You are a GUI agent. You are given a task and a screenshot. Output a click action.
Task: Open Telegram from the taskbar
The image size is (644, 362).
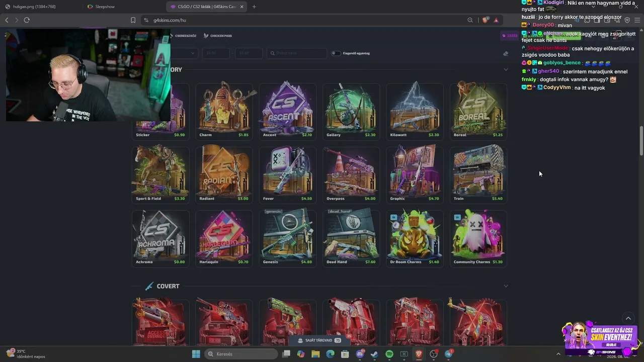448,354
